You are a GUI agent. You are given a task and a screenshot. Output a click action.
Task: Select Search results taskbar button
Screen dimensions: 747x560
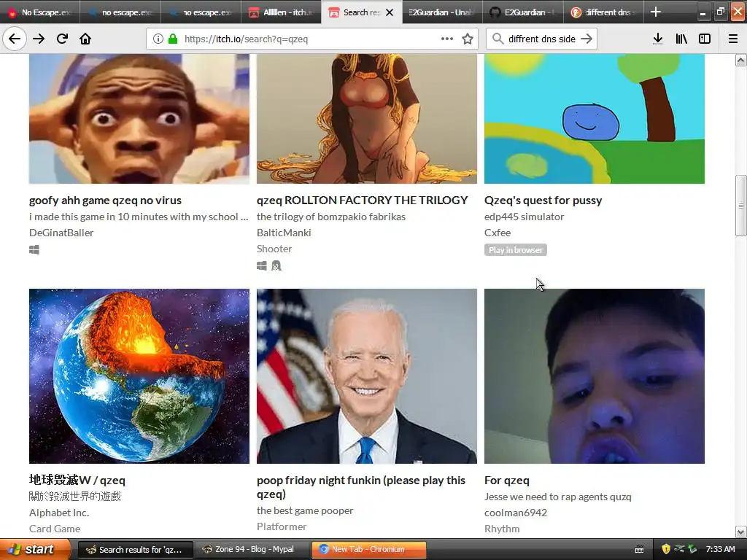(x=135, y=549)
